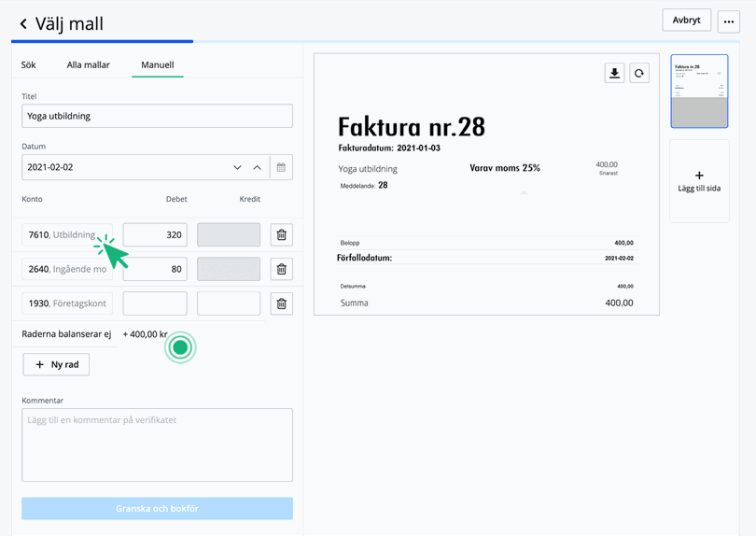Viewport: 756px width, 536px height.
Task: Switch to the Sök tab
Action: coord(29,65)
